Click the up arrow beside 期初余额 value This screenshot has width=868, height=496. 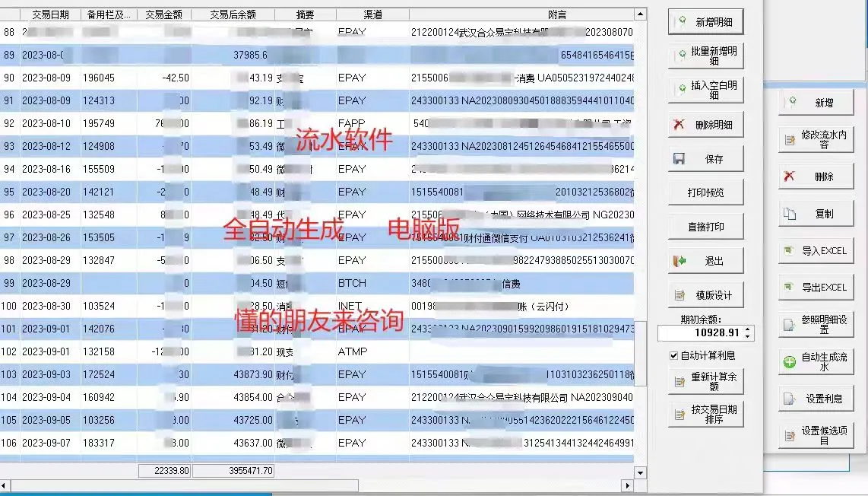click(x=747, y=329)
